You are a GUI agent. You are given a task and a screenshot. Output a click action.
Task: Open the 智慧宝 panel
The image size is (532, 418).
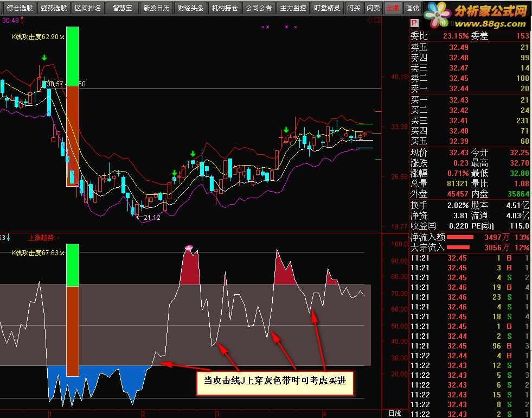click(122, 8)
